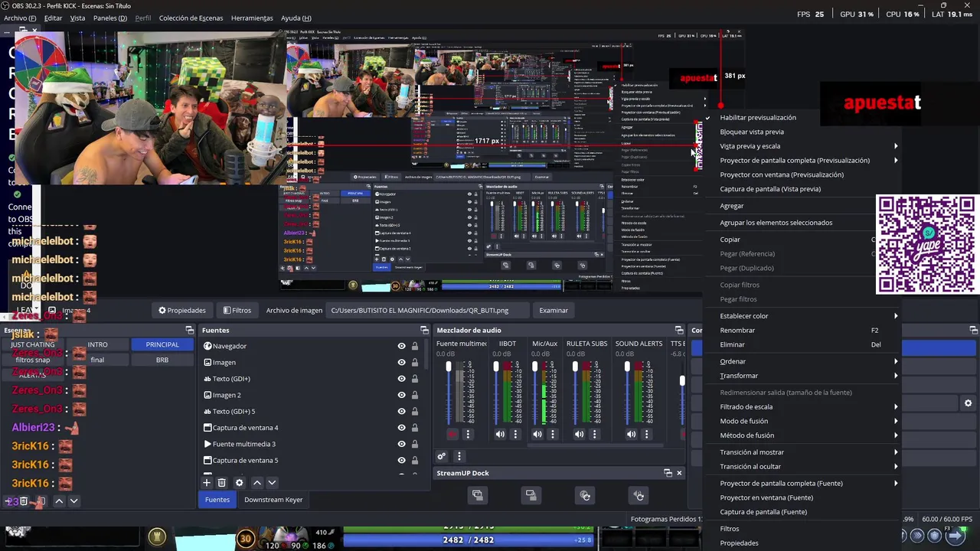Click Examinar to browse image file
The height and width of the screenshot is (551, 980).
[x=554, y=310]
